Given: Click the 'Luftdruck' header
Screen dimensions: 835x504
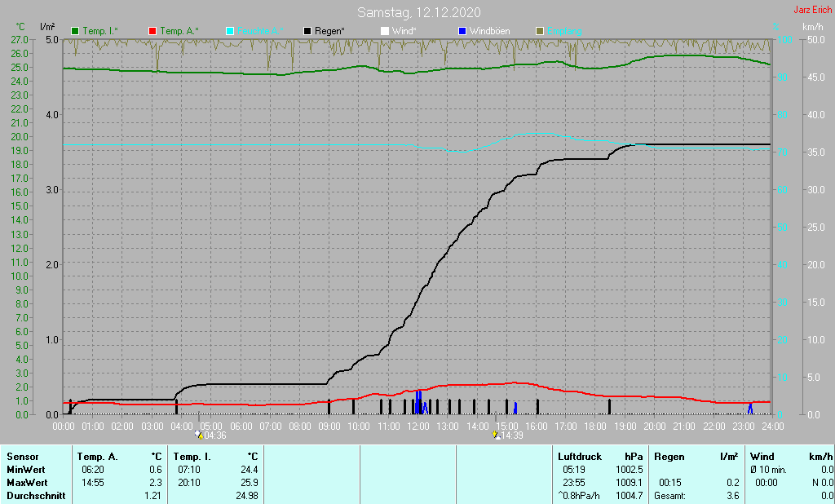Looking at the screenshot, I should click(580, 457).
